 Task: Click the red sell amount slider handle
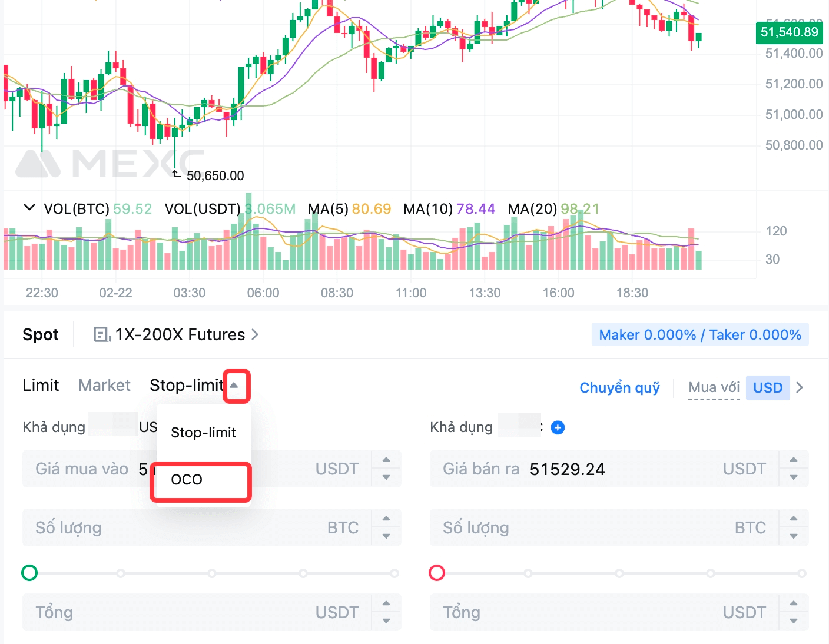tap(437, 573)
